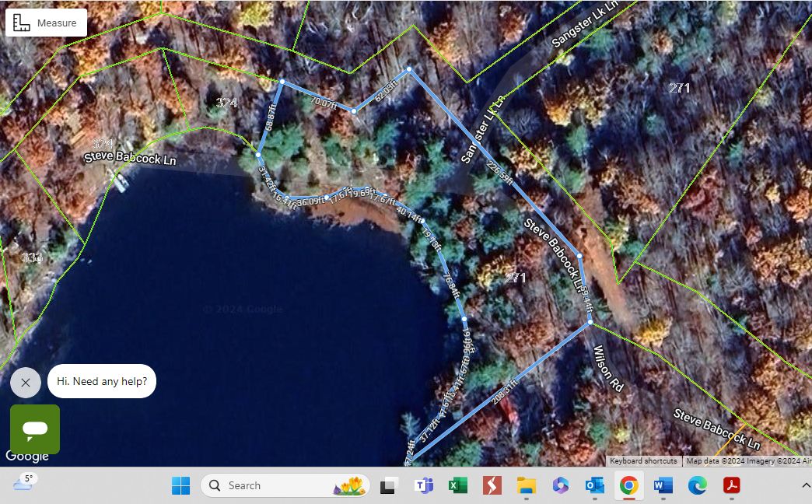Switch to Outlook on the taskbar
Viewport: 812px width, 504px height.
(x=595, y=485)
